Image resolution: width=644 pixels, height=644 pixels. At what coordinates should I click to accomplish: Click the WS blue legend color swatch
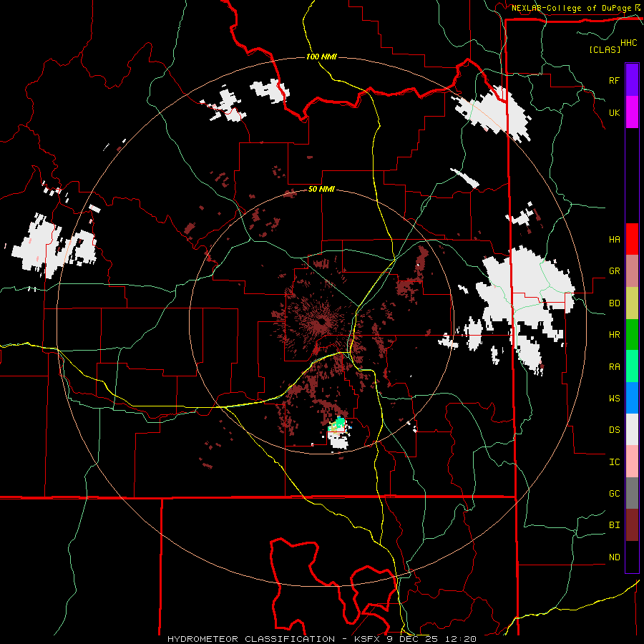[x=632, y=398]
